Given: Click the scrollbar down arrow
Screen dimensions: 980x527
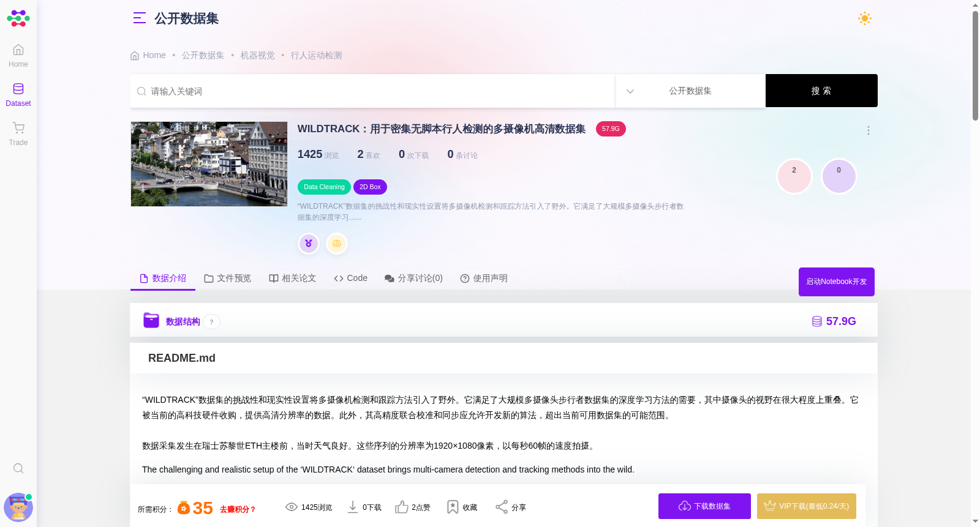Looking at the screenshot, I should [x=975, y=521].
